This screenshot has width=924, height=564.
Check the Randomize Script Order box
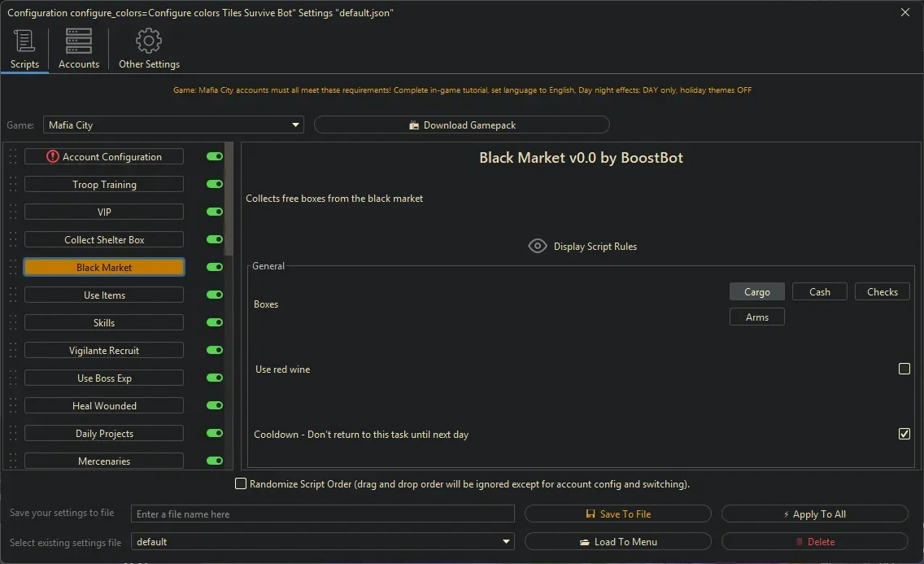tap(241, 484)
